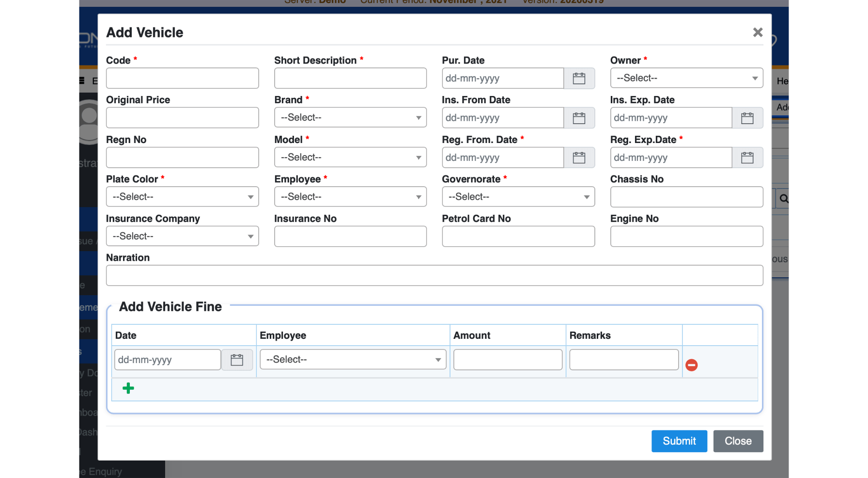
Task: Focus the Short Description field
Action: click(x=350, y=78)
